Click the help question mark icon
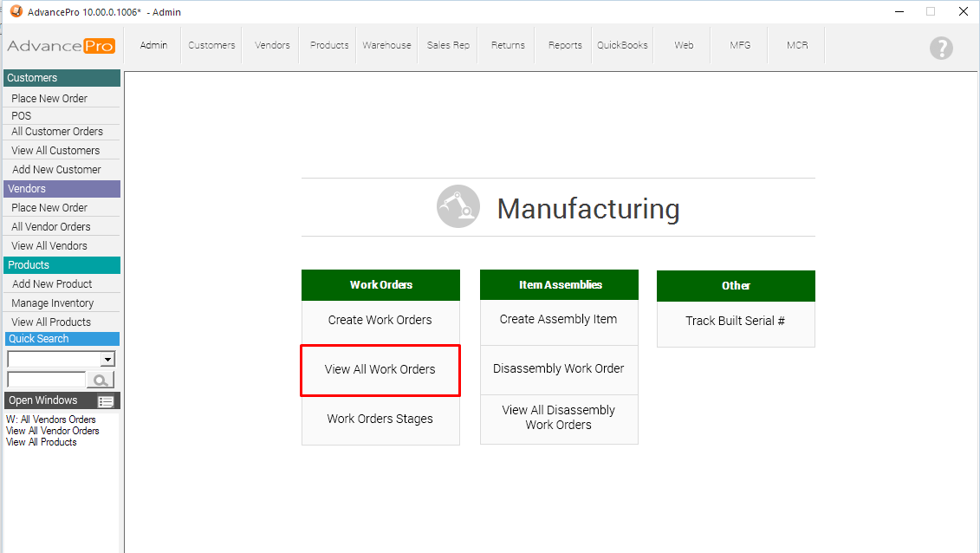The height and width of the screenshot is (553, 980). point(941,49)
